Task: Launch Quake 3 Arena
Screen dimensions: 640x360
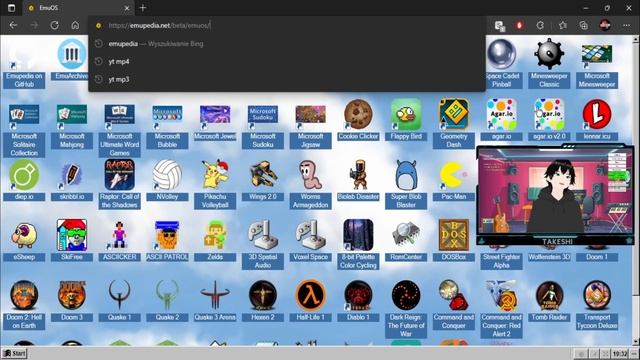Action: click(215, 301)
